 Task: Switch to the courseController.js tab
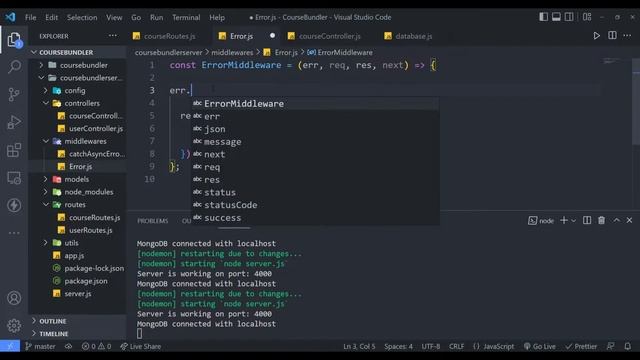tap(330, 36)
